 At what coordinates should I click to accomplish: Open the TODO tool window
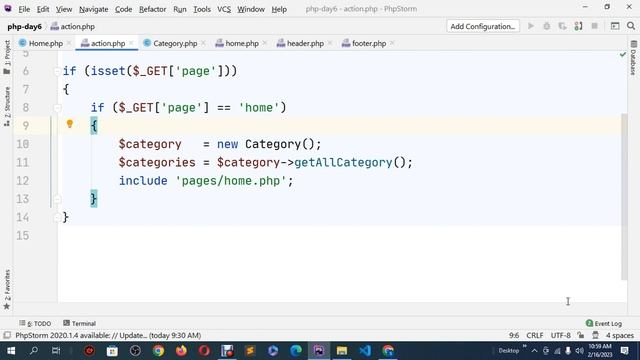coord(35,323)
